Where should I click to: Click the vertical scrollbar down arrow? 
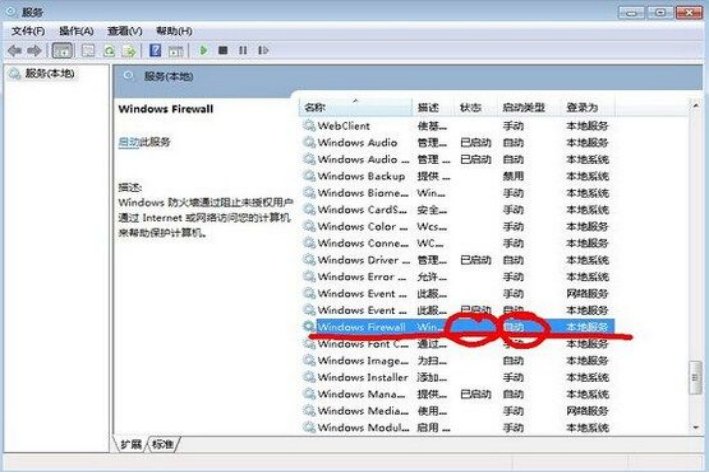[x=695, y=427]
